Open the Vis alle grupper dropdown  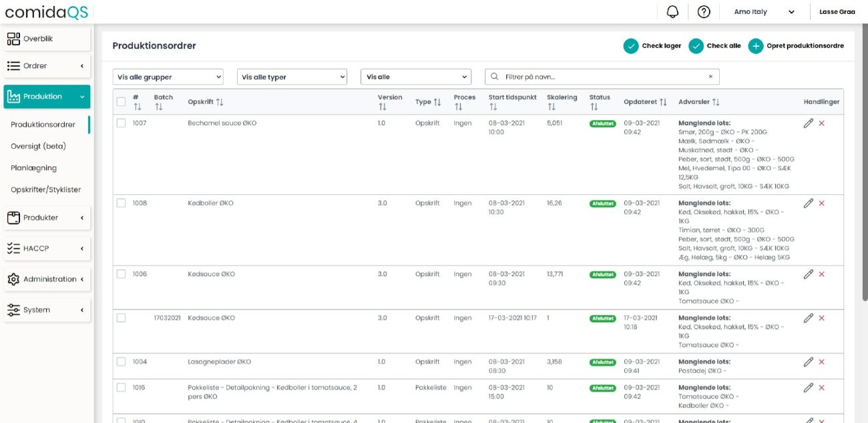tap(167, 77)
